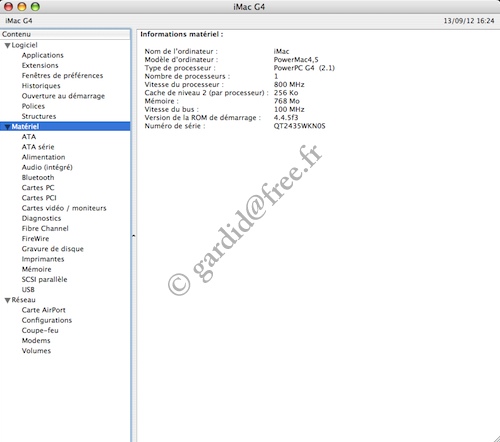Select USB in the hardware list
The height and width of the screenshot is (442, 500).
click(28, 290)
